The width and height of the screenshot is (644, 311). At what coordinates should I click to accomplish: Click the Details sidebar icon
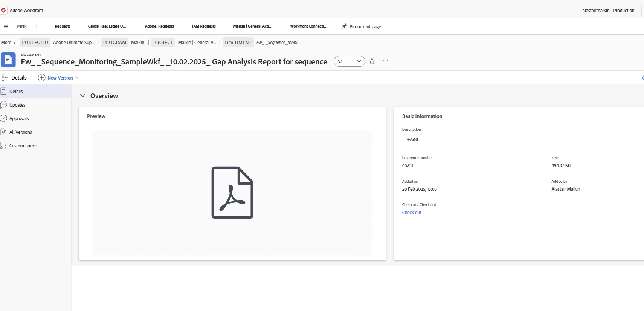[x=3, y=91]
